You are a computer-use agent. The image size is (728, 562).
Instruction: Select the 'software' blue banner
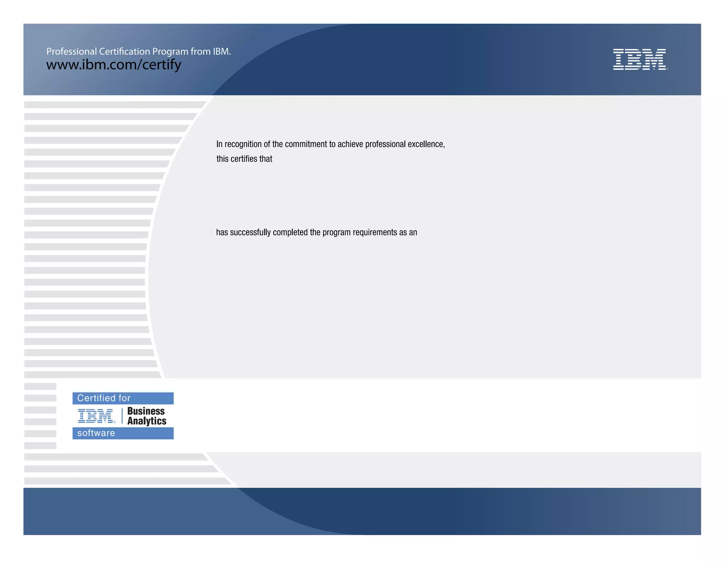pos(123,433)
